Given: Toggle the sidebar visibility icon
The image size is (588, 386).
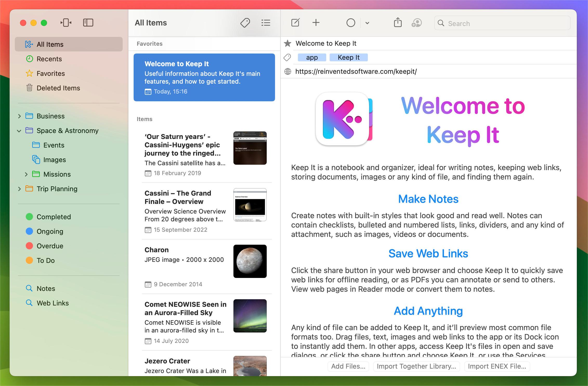Looking at the screenshot, I should 88,23.
